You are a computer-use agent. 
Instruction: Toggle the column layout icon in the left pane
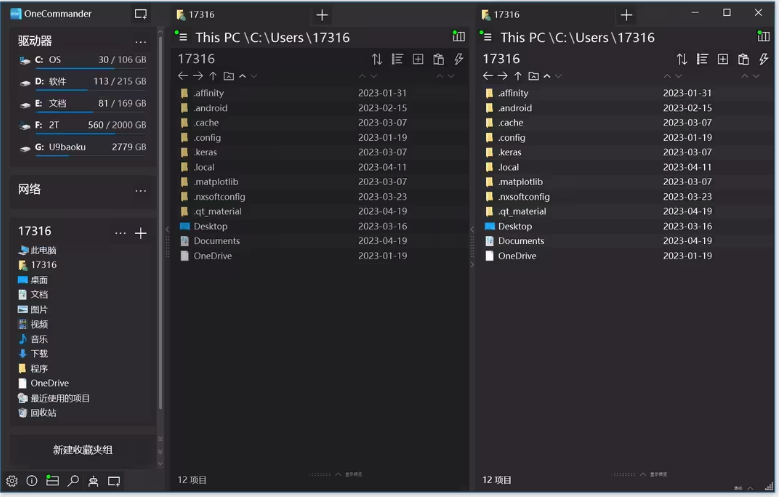(458, 36)
